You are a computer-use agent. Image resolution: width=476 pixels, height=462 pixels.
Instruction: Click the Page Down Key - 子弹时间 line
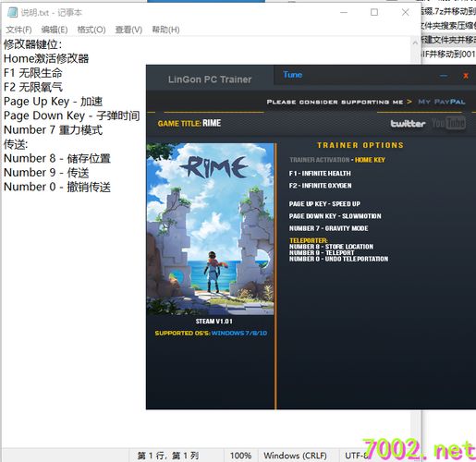(71, 115)
